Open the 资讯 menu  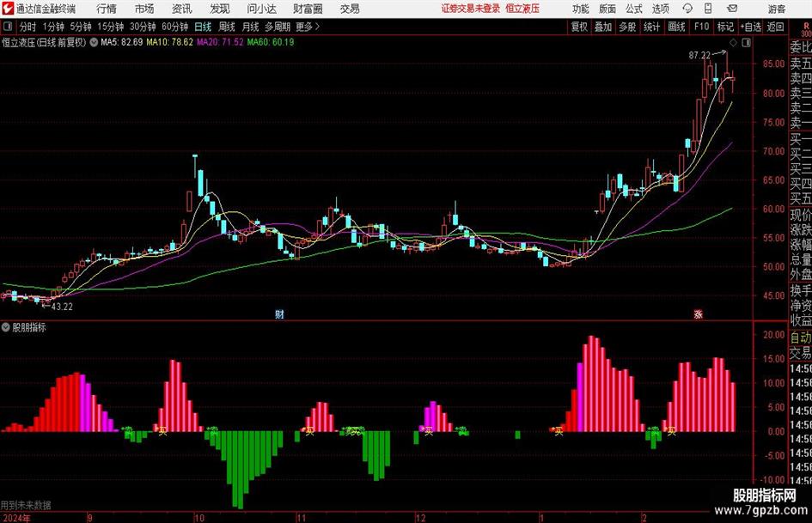[182, 9]
